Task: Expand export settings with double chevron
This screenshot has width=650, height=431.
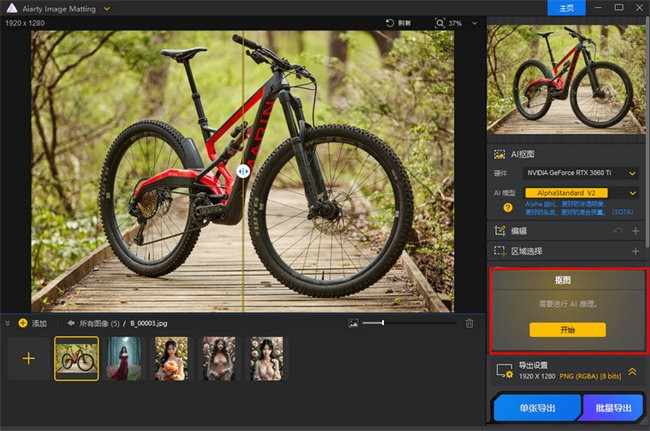Action: pyautogui.click(x=632, y=371)
